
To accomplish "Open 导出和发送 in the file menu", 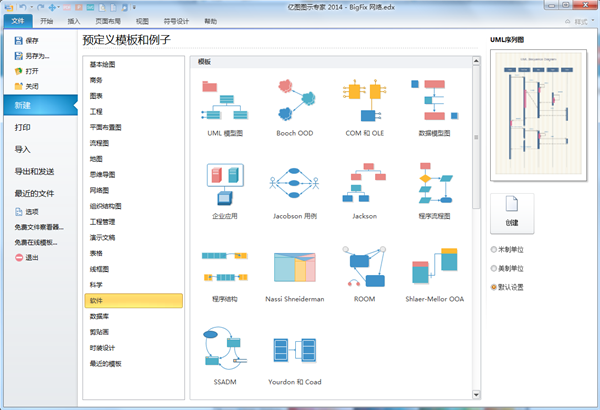I will pos(34,172).
